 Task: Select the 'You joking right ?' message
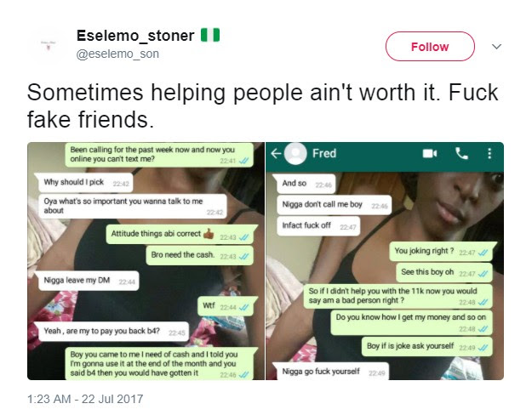pyautogui.click(x=442, y=251)
